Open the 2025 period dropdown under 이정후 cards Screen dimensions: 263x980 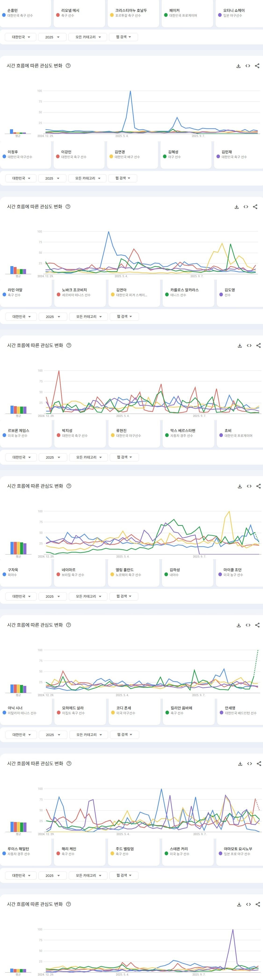click(52, 178)
